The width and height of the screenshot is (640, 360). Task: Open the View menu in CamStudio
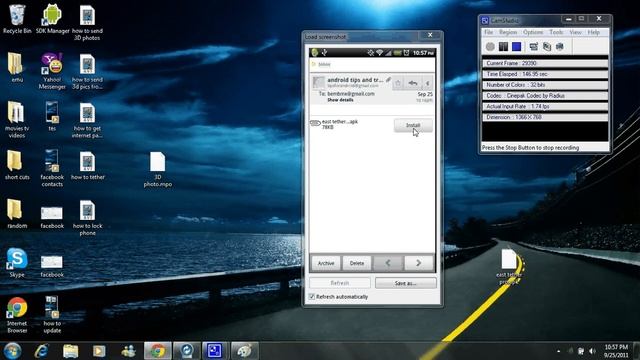pyautogui.click(x=575, y=32)
